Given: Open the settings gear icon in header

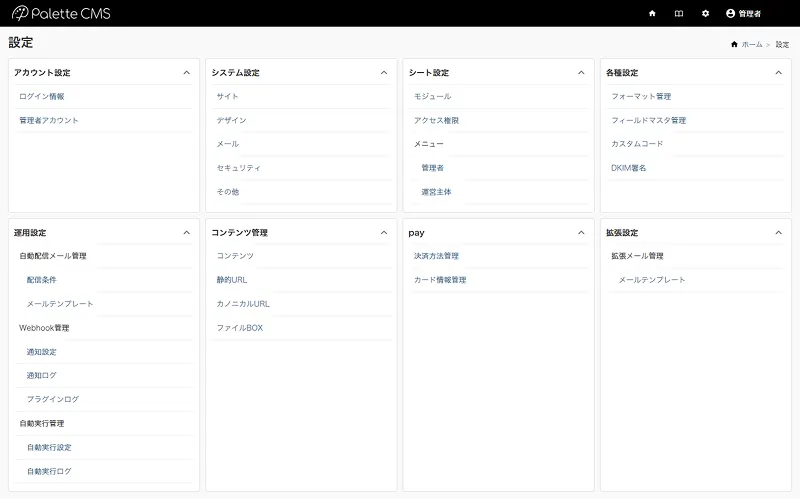Looking at the screenshot, I should pos(705,14).
